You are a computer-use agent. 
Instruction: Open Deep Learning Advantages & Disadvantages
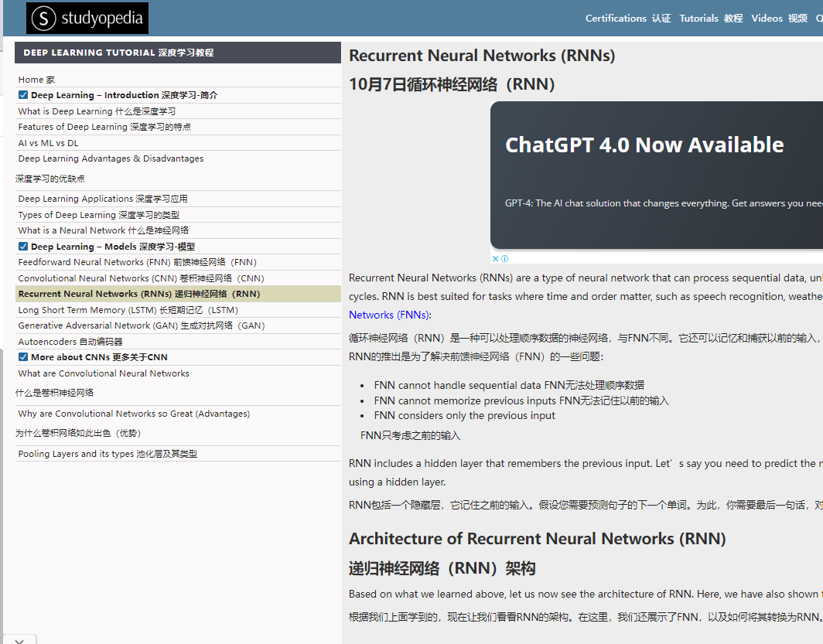pyautogui.click(x=111, y=158)
